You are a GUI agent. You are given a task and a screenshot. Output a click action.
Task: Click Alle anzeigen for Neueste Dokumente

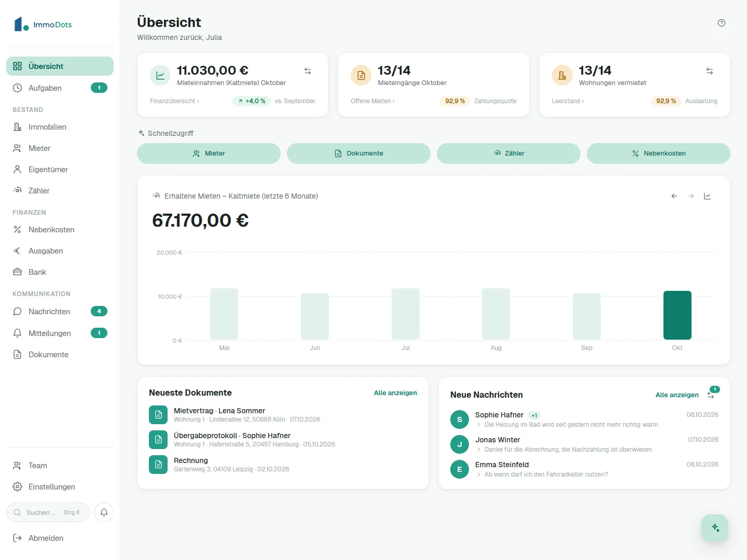pos(395,393)
